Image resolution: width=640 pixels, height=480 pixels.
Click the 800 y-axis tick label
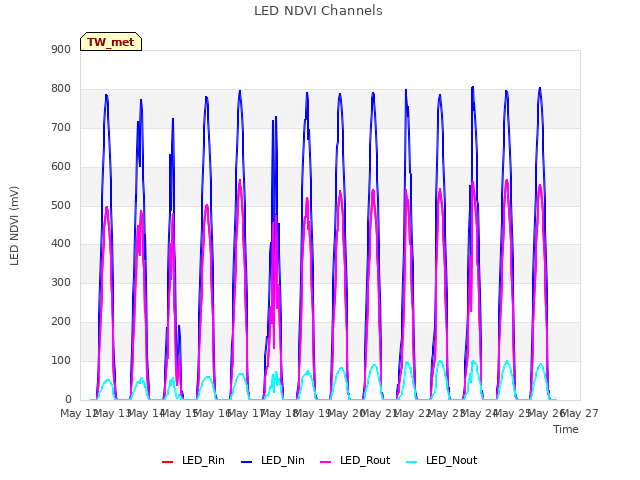coord(61,89)
